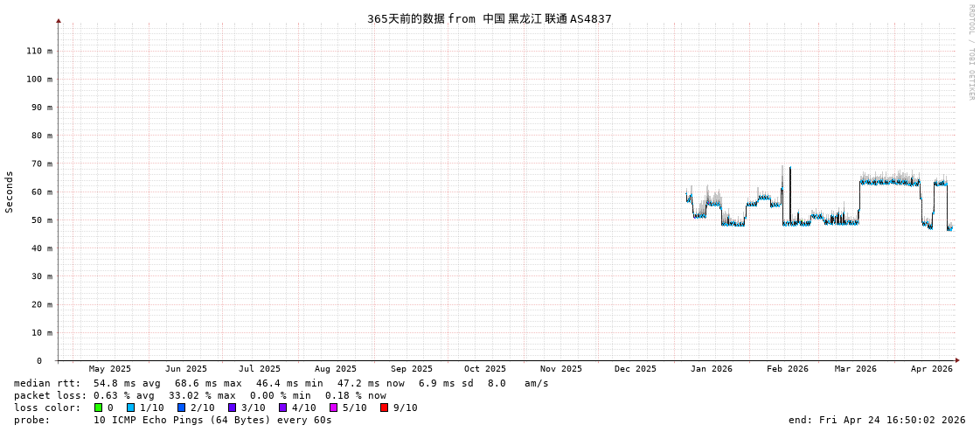Click the Apr 2026 time axis label

coord(931,369)
